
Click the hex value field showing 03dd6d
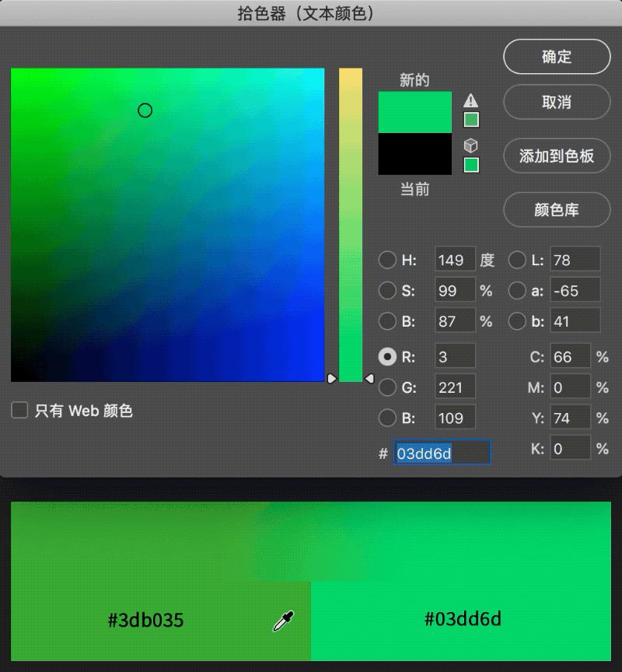coord(442,453)
